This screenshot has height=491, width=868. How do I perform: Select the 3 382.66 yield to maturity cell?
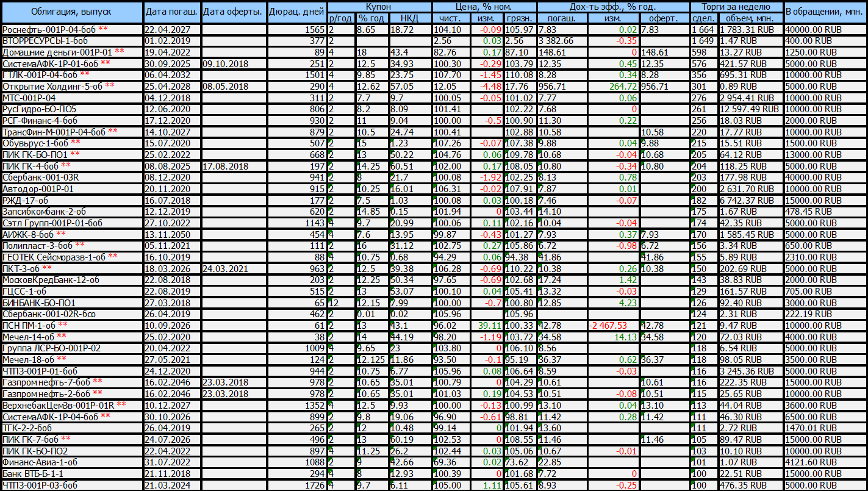tap(556, 41)
